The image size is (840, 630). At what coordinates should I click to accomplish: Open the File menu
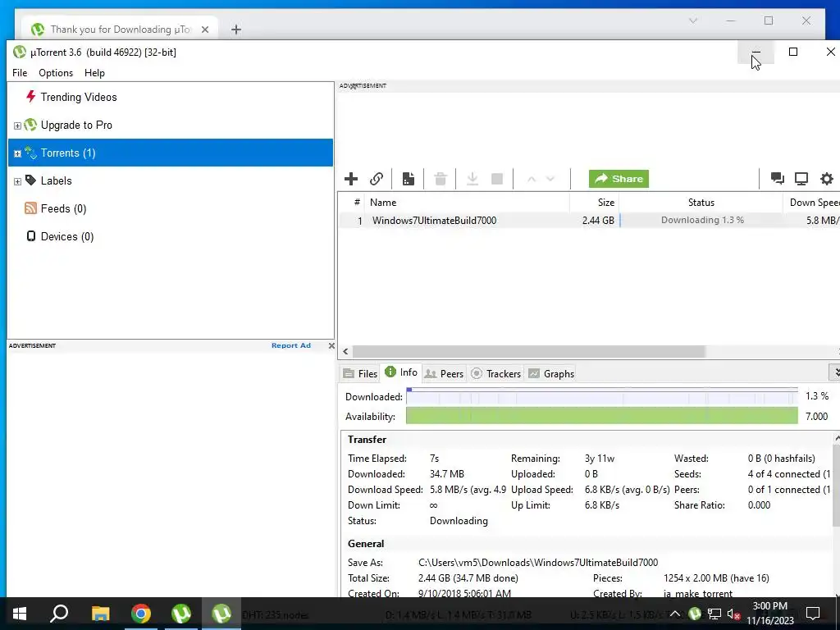20,73
